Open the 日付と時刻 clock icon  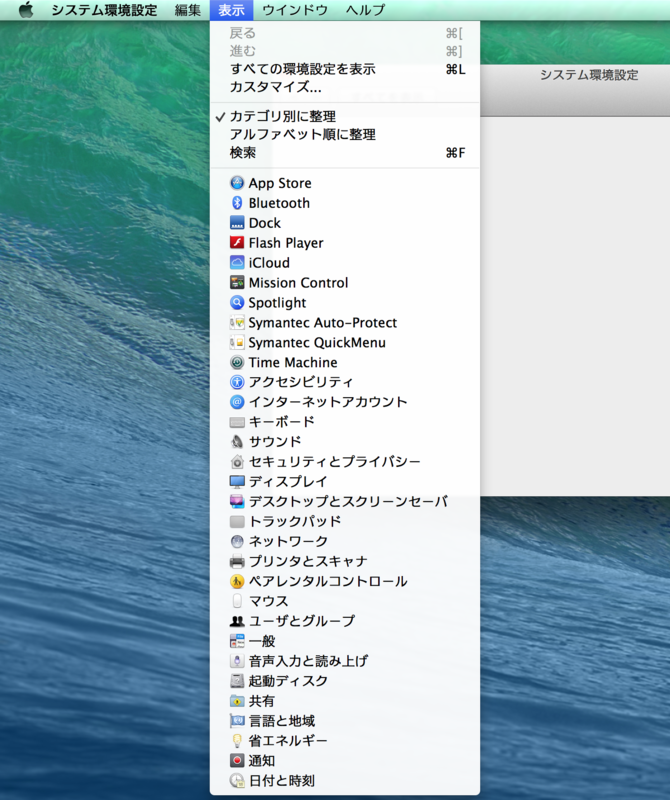point(237,780)
